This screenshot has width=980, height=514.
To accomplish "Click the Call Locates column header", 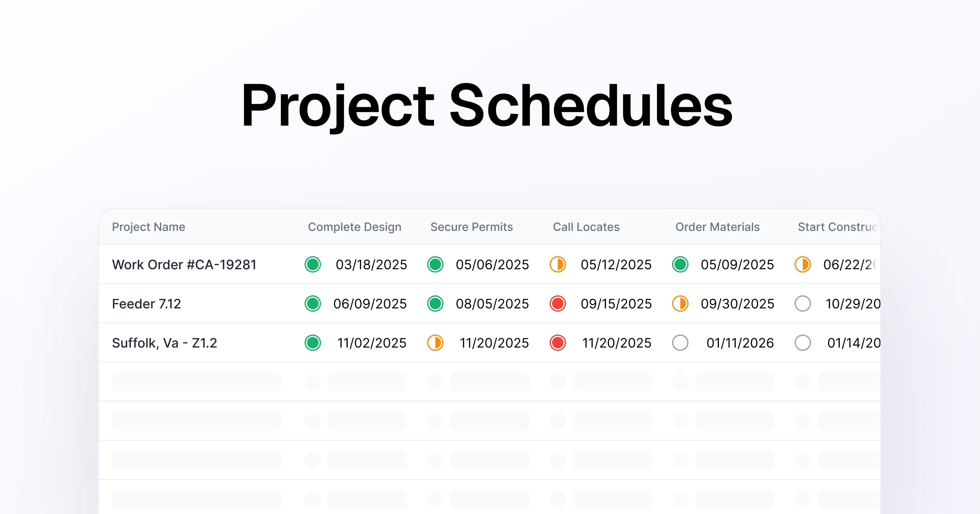I will tap(586, 227).
